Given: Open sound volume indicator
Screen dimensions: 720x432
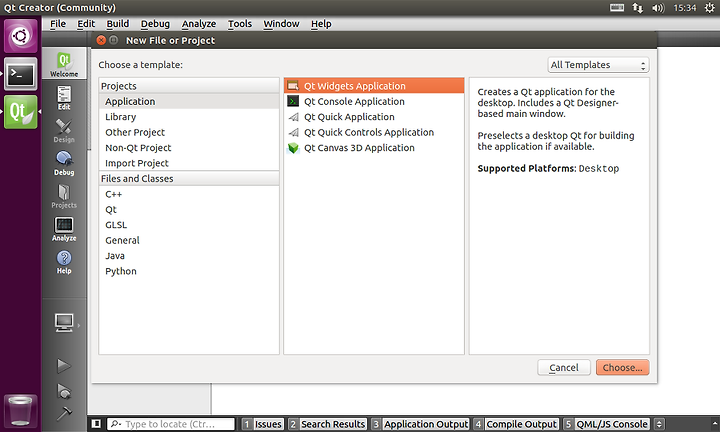Looking at the screenshot, I should [658, 8].
